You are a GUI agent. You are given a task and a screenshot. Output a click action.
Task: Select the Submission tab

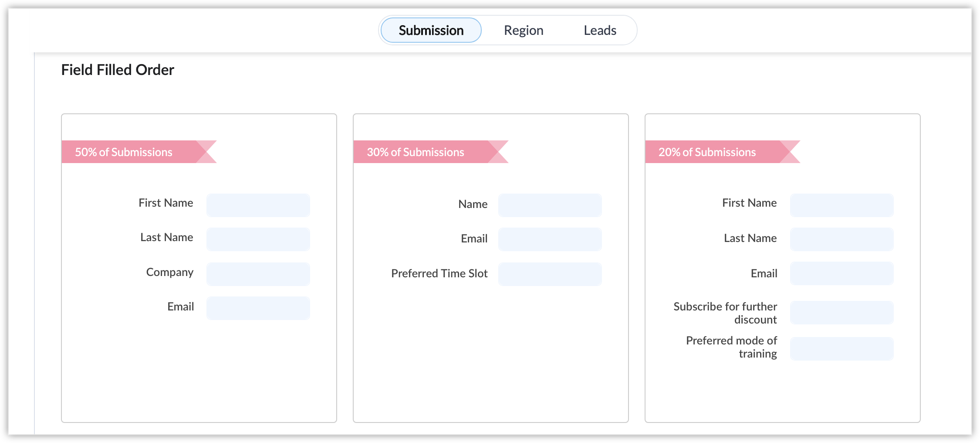[431, 31]
